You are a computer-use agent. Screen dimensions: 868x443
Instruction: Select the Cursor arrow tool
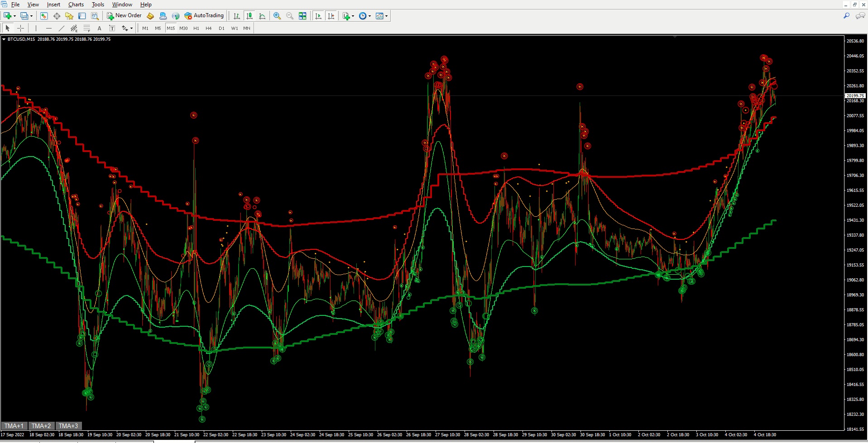coord(8,28)
